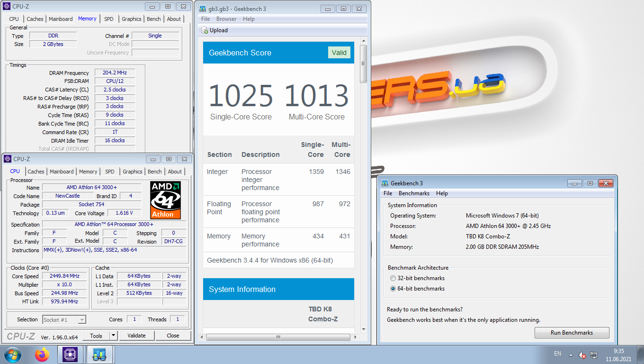Click the Run Benchmarks button
The height and width of the screenshot is (364, 644).
click(x=572, y=333)
